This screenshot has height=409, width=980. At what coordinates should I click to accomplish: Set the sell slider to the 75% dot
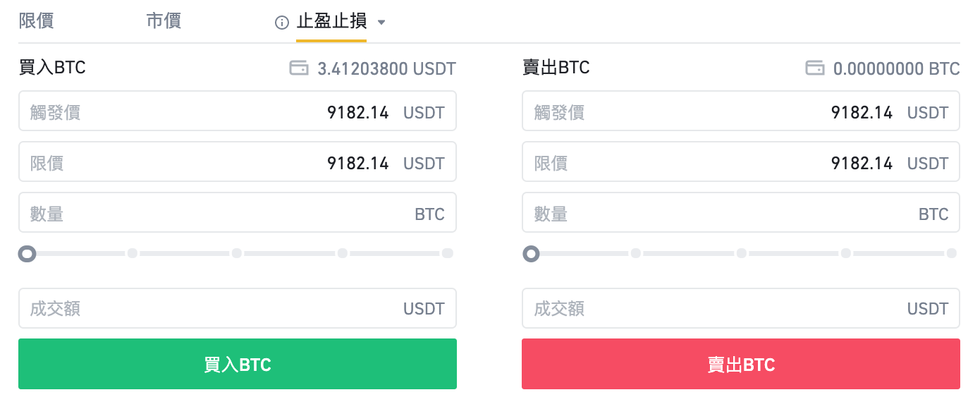click(846, 253)
